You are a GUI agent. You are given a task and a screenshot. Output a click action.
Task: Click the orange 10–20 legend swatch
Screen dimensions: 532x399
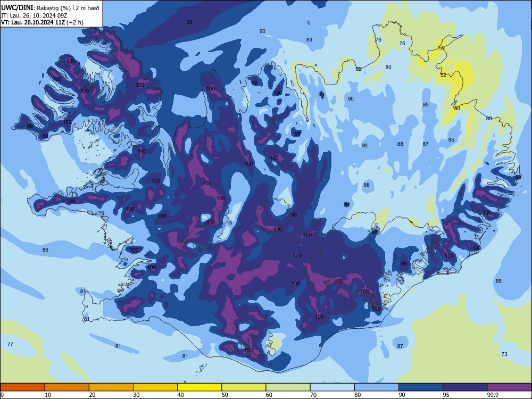tap(67, 387)
